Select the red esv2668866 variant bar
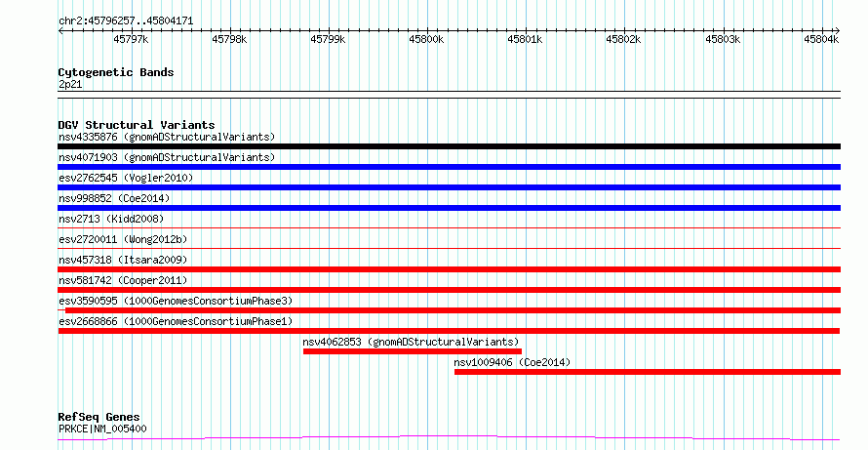Screen dimensions: 868x450 point(449,331)
